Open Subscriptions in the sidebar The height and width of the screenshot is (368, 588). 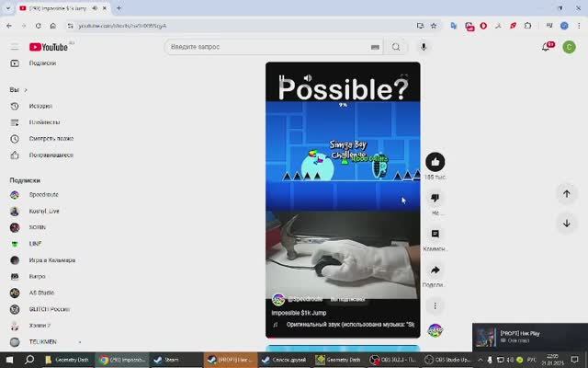41,63
